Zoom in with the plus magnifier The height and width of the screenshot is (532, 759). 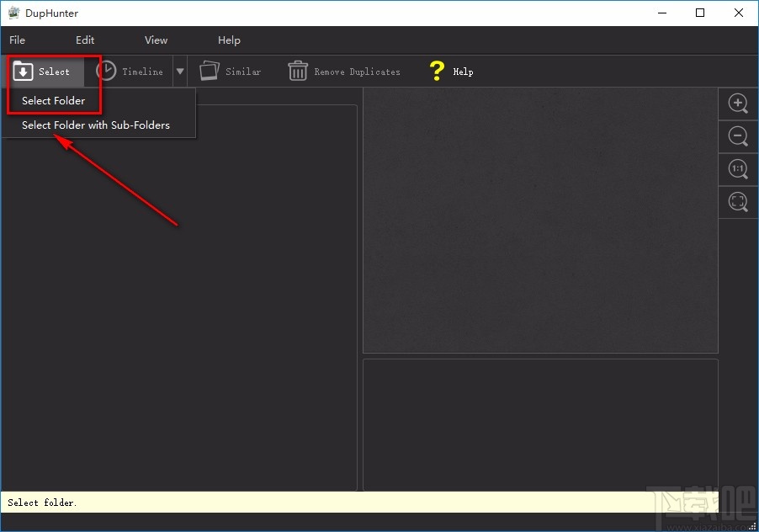coord(738,103)
